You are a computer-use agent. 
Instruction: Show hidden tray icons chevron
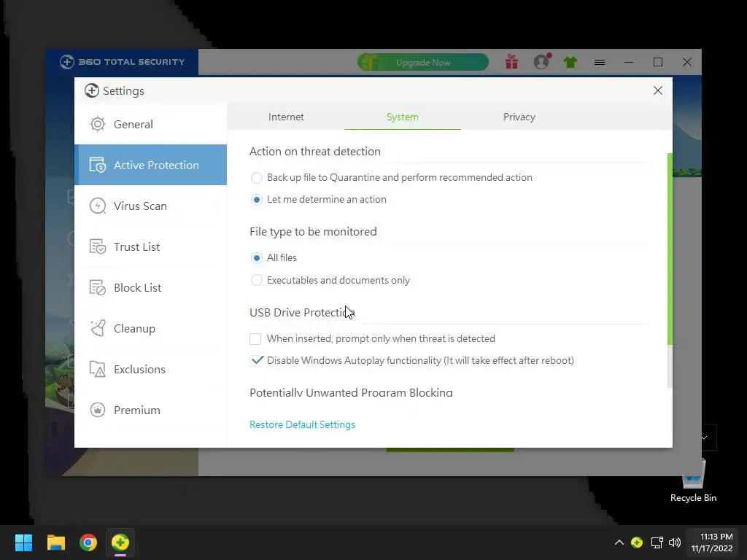click(619, 542)
